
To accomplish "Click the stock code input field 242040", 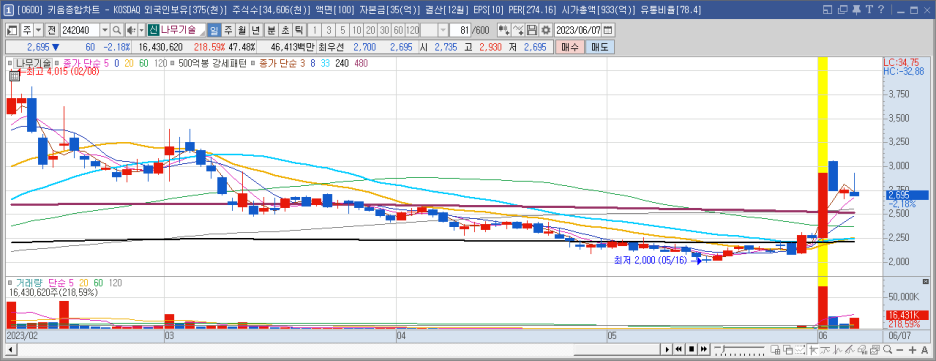I will pyautogui.click(x=80, y=30).
